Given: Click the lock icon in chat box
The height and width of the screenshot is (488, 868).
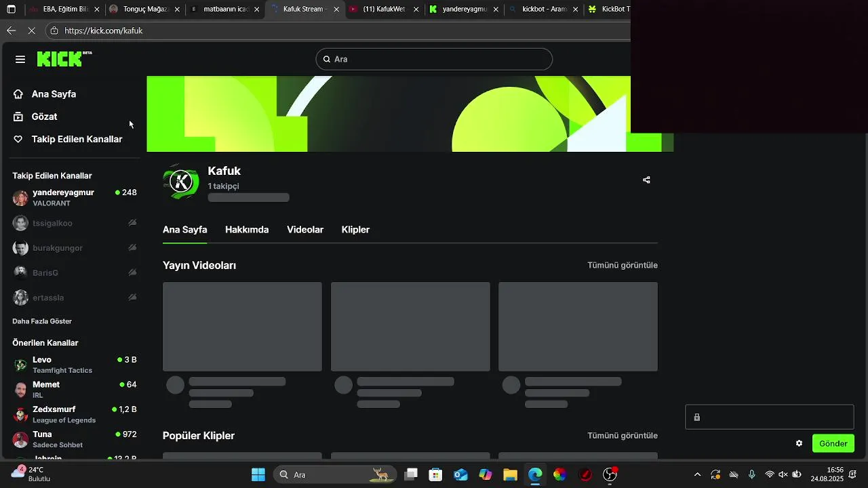Looking at the screenshot, I should click(x=696, y=418).
